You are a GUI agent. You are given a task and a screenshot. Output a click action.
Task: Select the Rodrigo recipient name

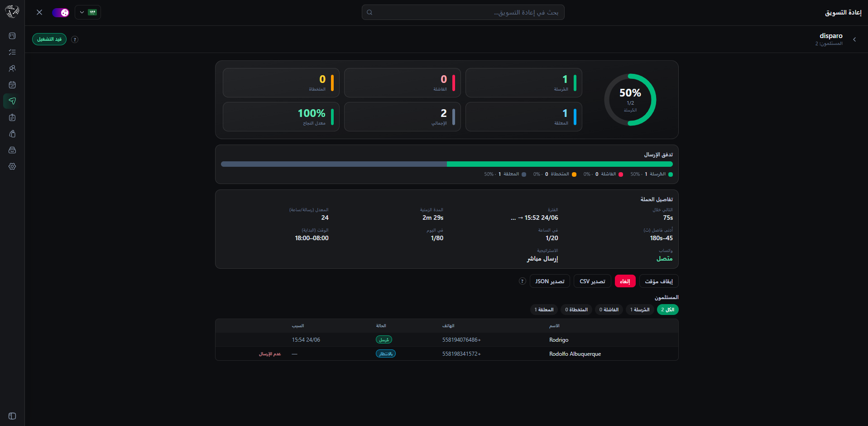point(559,340)
